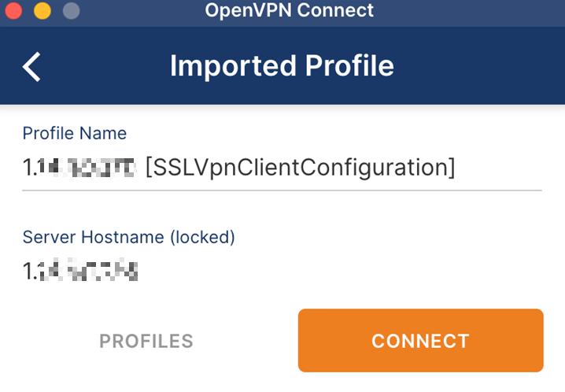Click the closing bracket of the profile name
The width and height of the screenshot is (565, 392).
pos(451,168)
